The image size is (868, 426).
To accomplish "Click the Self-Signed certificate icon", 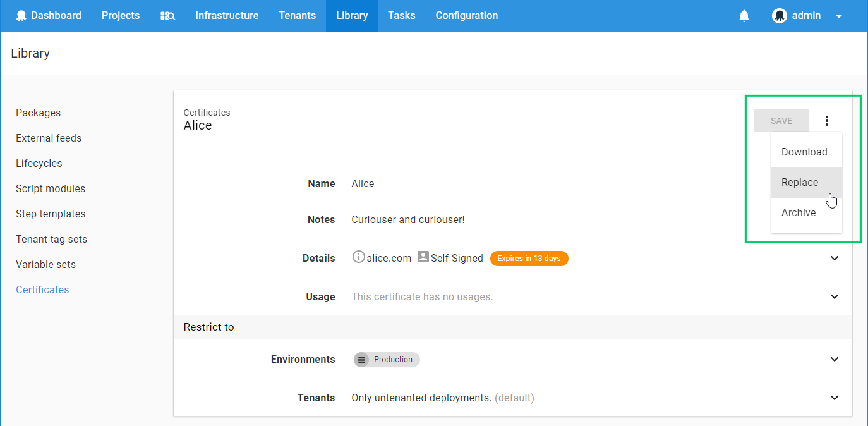I will (x=423, y=257).
